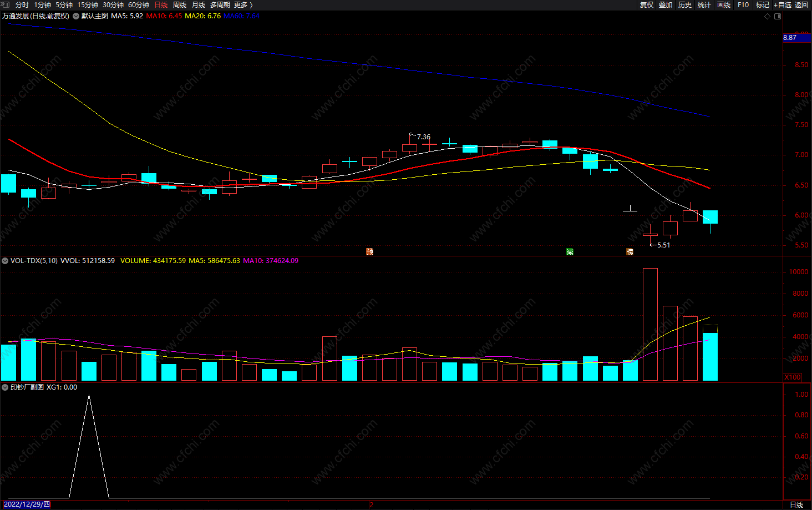Click the 10000 volume axis label

pyautogui.click(x=799, y=272)
